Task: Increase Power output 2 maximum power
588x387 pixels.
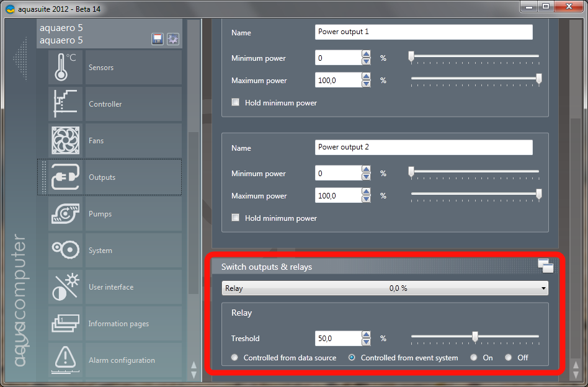Action: click(x=367, y=192)
